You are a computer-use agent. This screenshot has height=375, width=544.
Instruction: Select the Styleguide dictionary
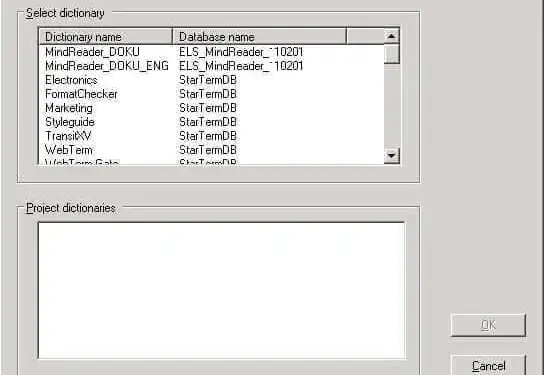[x=70, y=122]
